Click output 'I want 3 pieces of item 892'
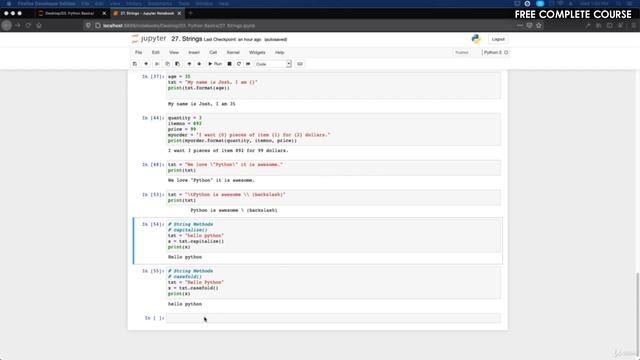640x360 pixels. coord(228,151)
